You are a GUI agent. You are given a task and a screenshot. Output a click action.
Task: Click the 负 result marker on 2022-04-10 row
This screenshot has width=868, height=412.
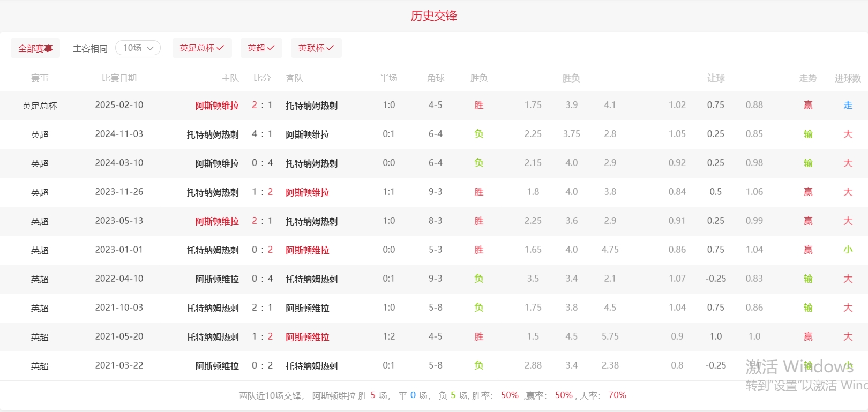coord(478,279)
